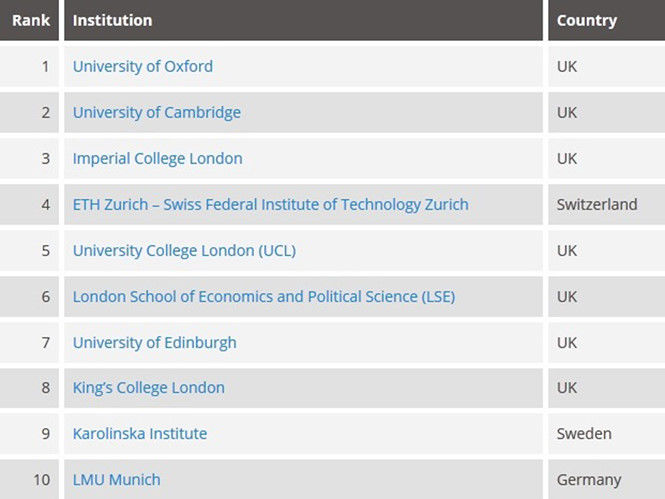Image resolution: width=665 pixels, height=499 pixels.
Task: Open the University of Oxford link
Action: coord(143,67)
